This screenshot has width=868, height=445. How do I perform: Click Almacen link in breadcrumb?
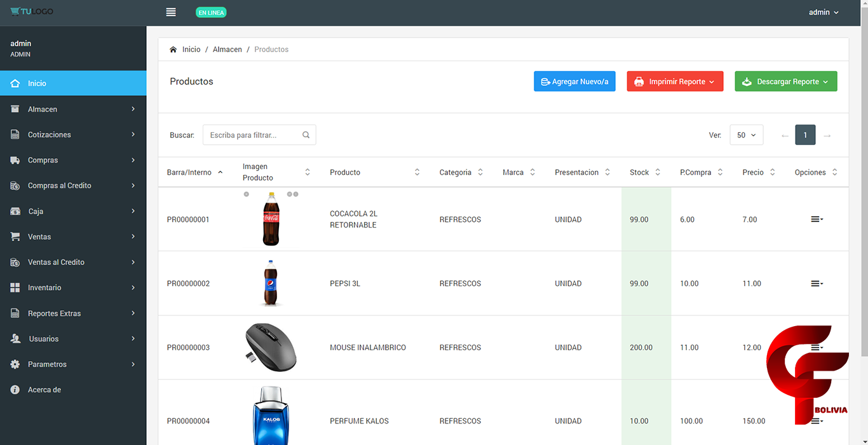[227, 50]
